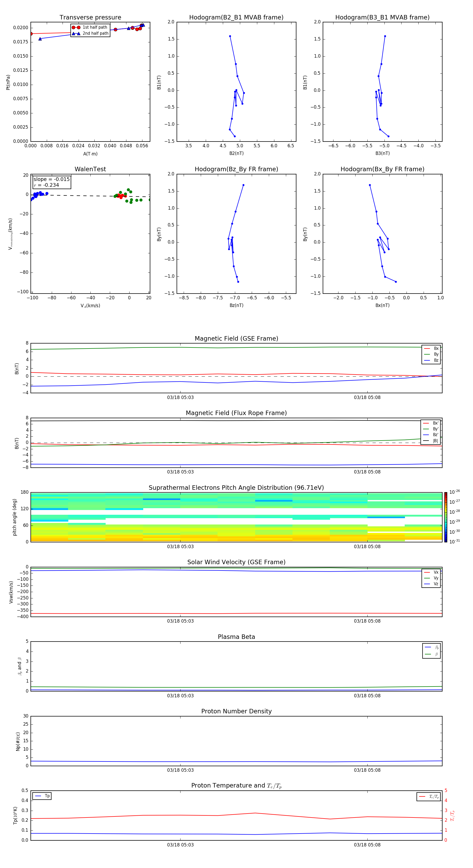Click the 'Vx' legend entry

(431, 572)
